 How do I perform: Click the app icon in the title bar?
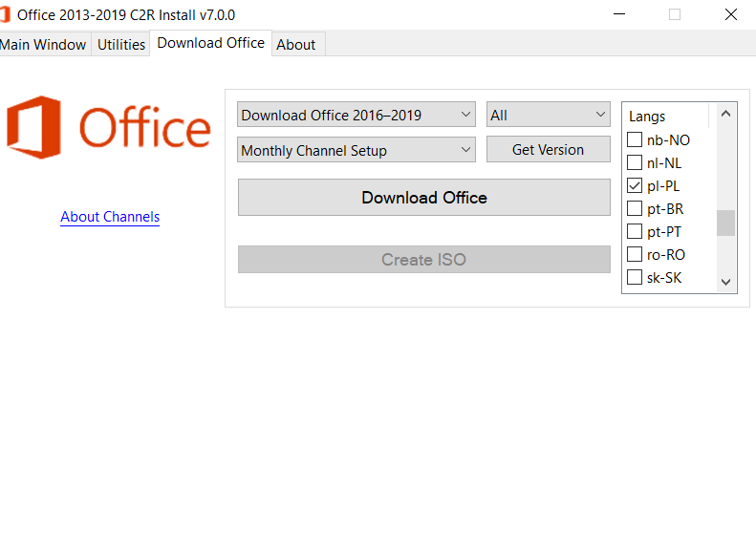(x=5, y=14)
